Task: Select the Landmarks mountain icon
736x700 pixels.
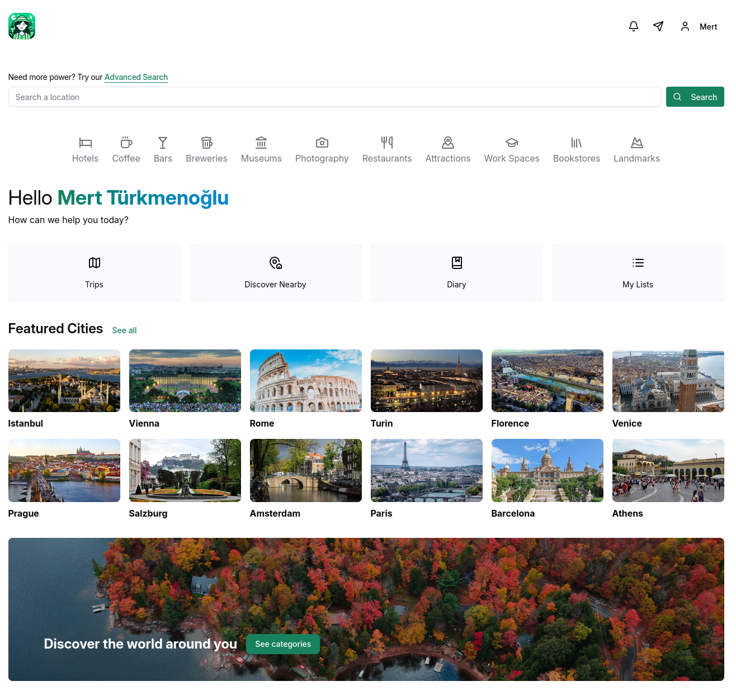Action: click(637, 143)
